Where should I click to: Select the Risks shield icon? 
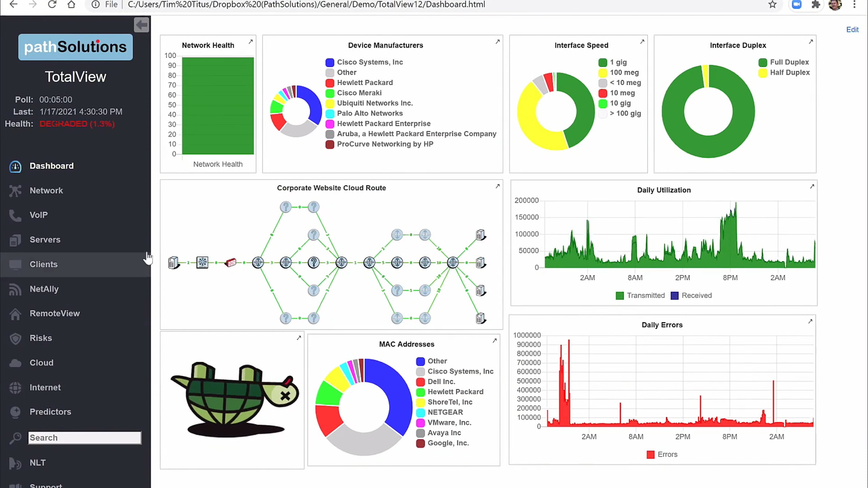click(15, 338)
